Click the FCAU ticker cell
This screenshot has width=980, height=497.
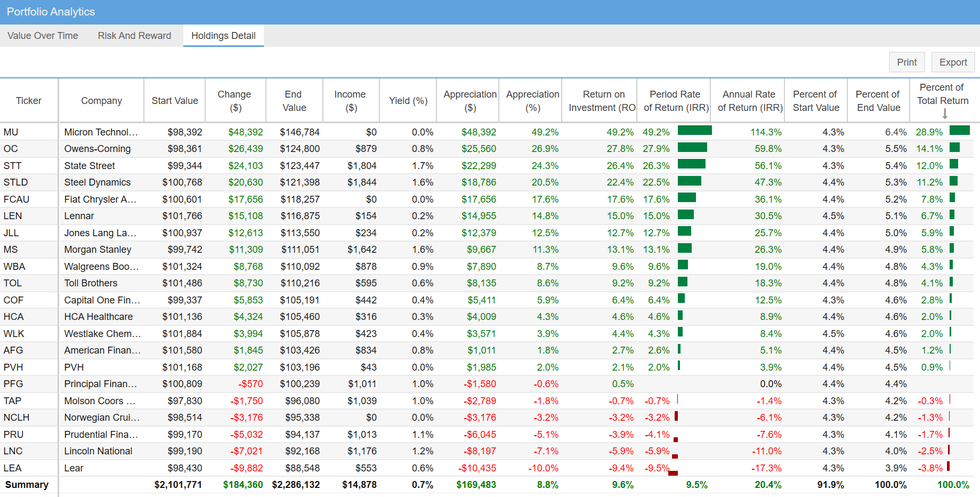click(x=29, y=199)
